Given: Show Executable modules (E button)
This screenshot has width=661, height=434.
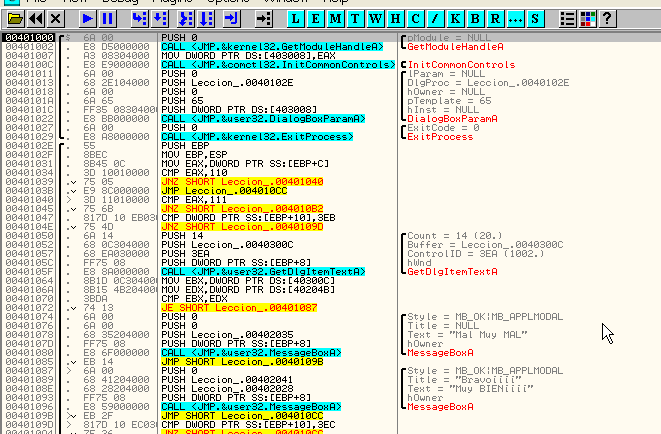Looking at the screenshot, I should (318, 19).
